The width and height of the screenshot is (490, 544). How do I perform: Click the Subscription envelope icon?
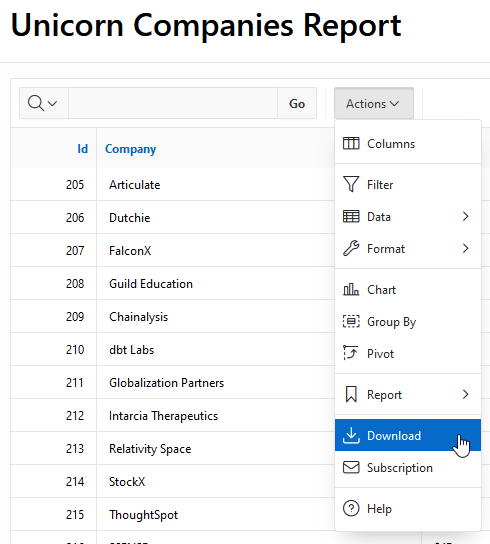(351, 467)
